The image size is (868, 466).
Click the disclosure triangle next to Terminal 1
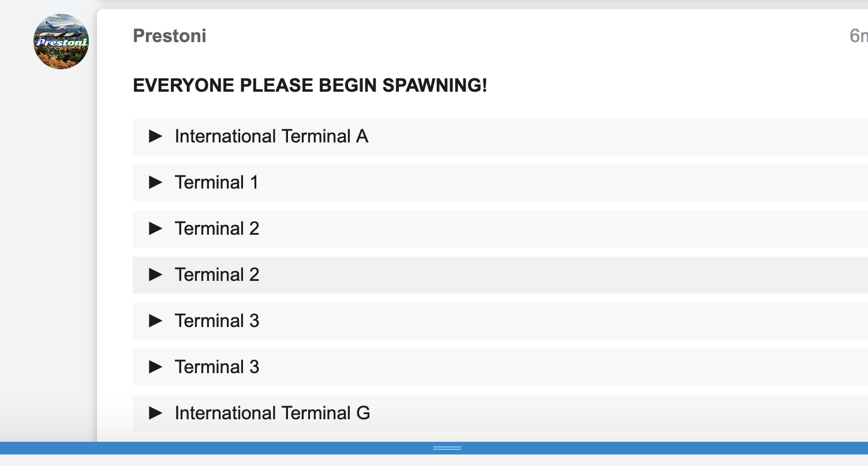coord(155,182)
